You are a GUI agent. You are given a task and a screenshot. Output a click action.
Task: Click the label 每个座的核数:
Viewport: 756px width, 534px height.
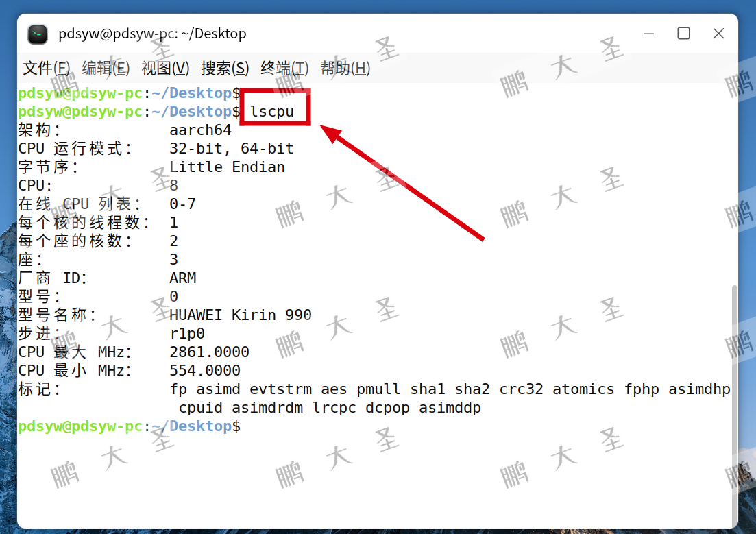point(75,241)
